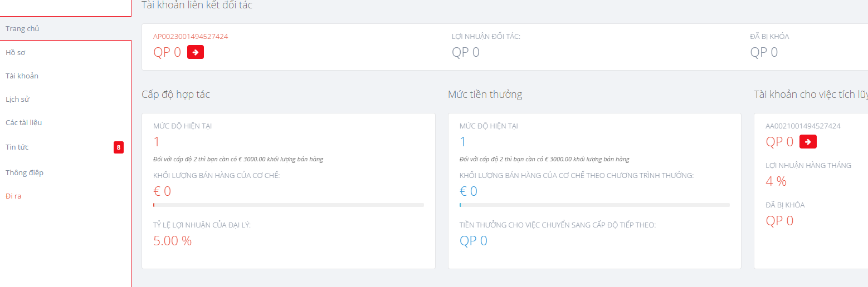
Task: Click the red sales volume progress bar
Action: pos(288,205)
